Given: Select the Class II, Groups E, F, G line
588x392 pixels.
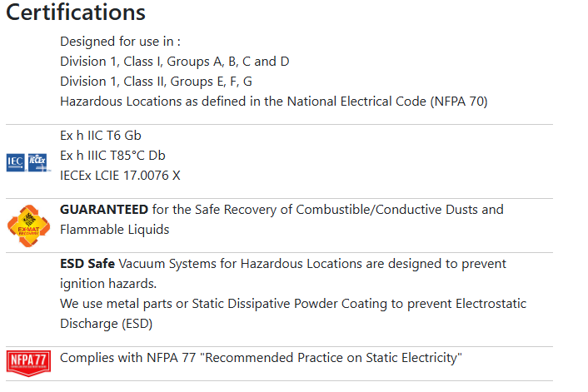Looking at the screenshot, I should (156, 82).
